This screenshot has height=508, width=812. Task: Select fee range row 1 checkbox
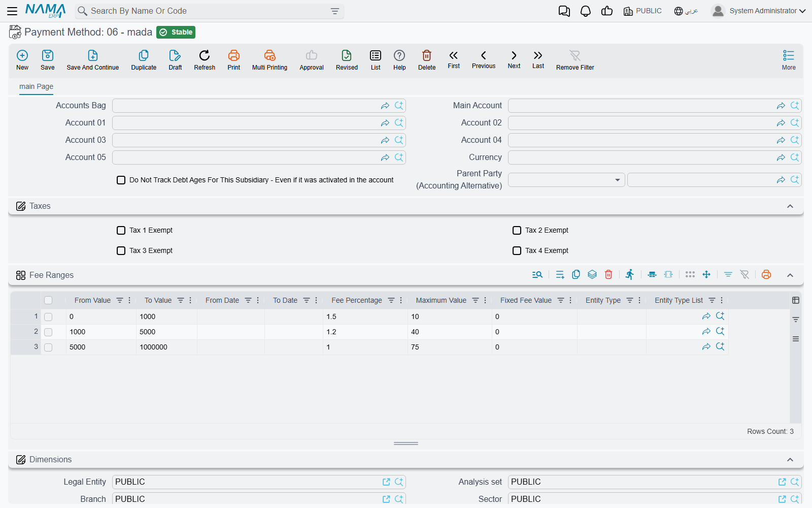(48, 317)
